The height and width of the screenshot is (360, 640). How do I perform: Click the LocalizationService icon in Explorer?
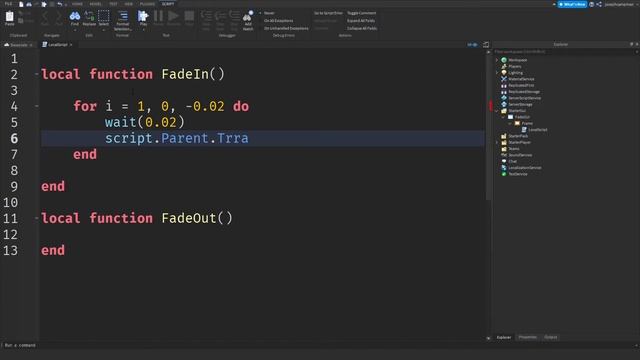tap(504, 168)
